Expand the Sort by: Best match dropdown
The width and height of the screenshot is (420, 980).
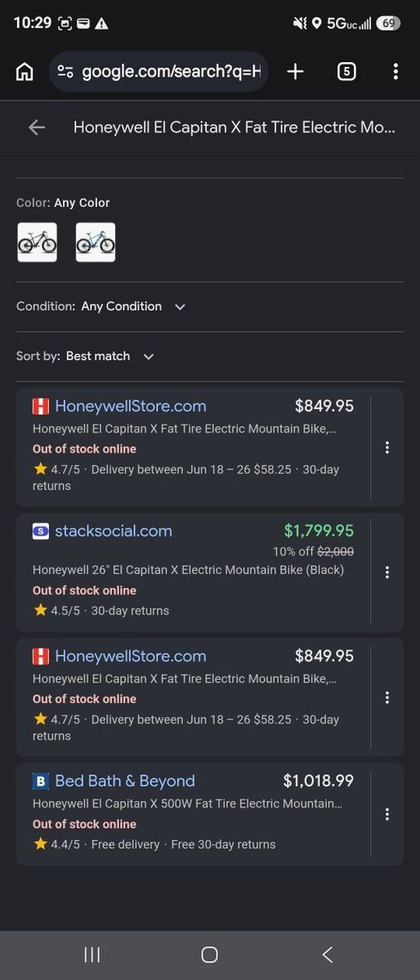(x=86, y=356)
